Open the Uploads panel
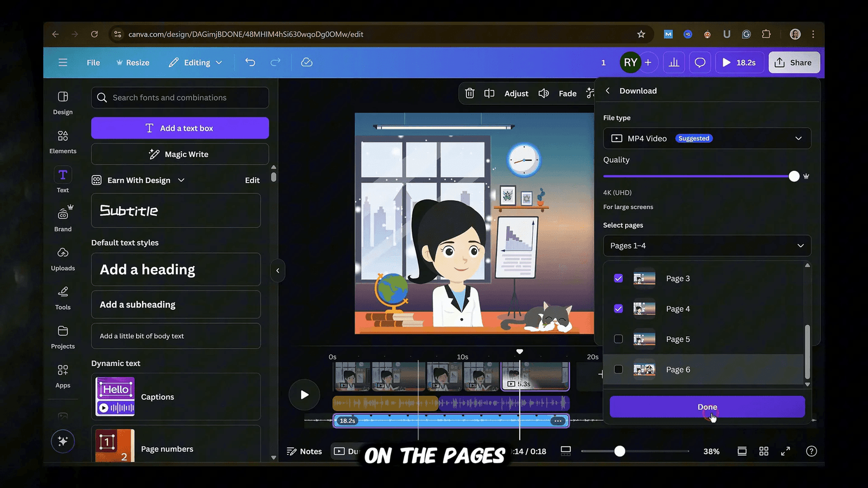 [63, 259]
